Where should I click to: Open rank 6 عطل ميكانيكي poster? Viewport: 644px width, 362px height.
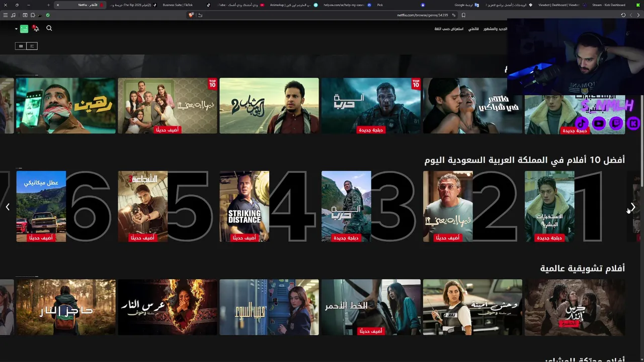41,206
